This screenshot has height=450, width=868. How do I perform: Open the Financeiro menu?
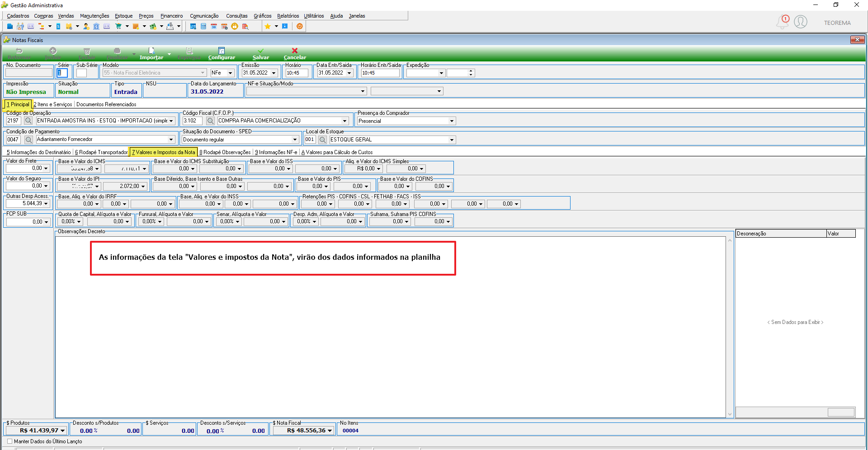[x=172, y=16]
